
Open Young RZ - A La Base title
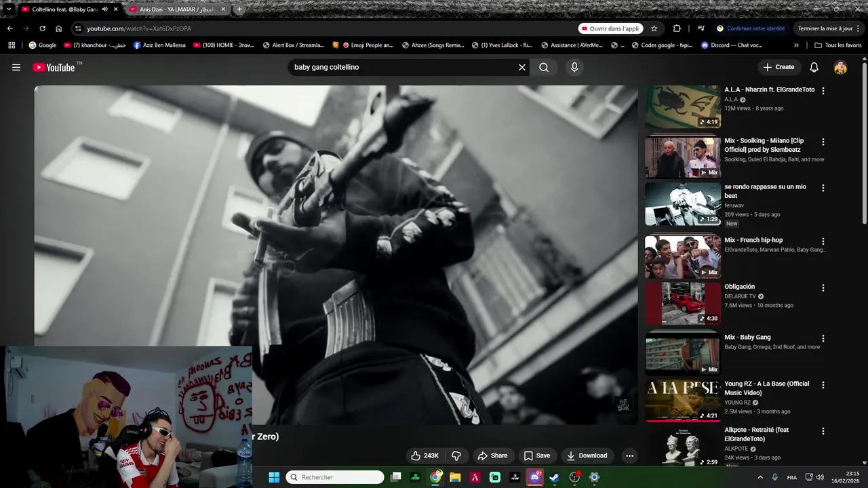[x=766, y=388]
